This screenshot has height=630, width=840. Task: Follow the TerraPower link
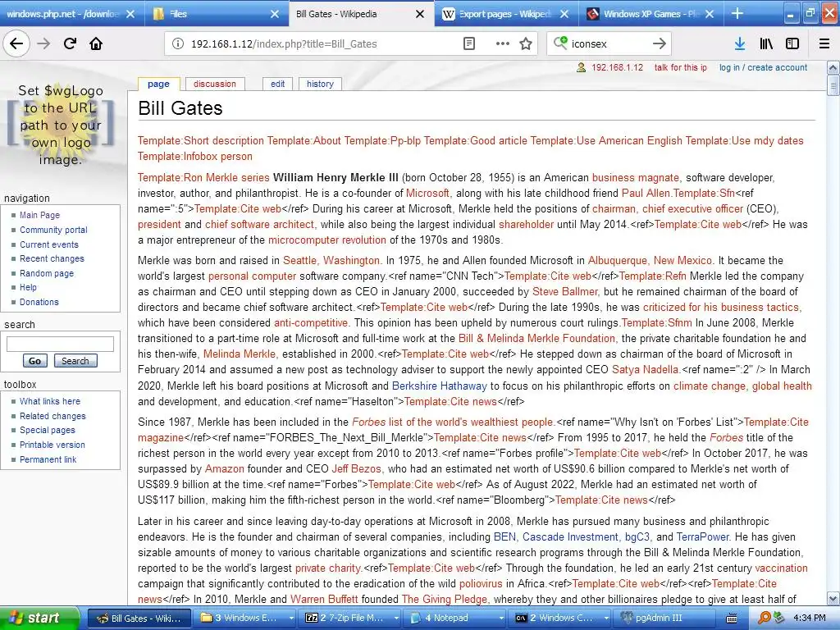coord(702,536)
